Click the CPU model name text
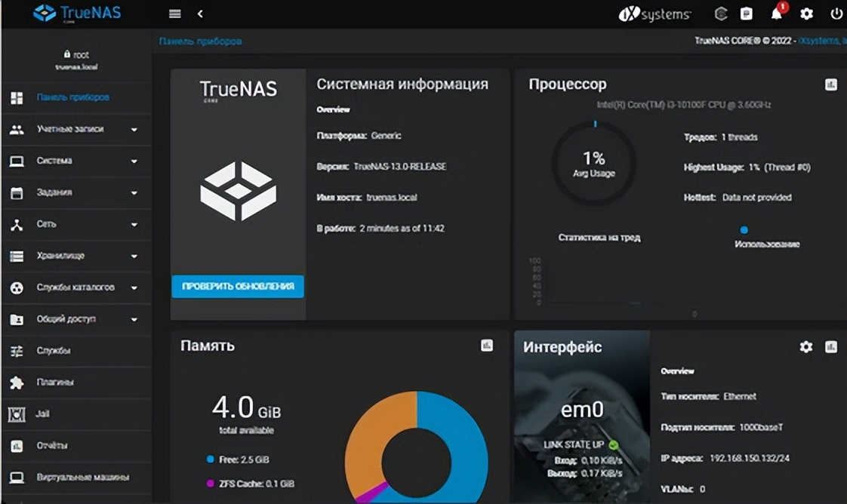Viewport: 847px width, 504px height. 684,105
